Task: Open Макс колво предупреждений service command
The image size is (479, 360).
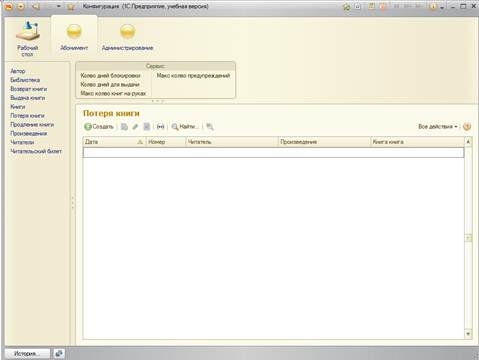Action: click(193, 76)
